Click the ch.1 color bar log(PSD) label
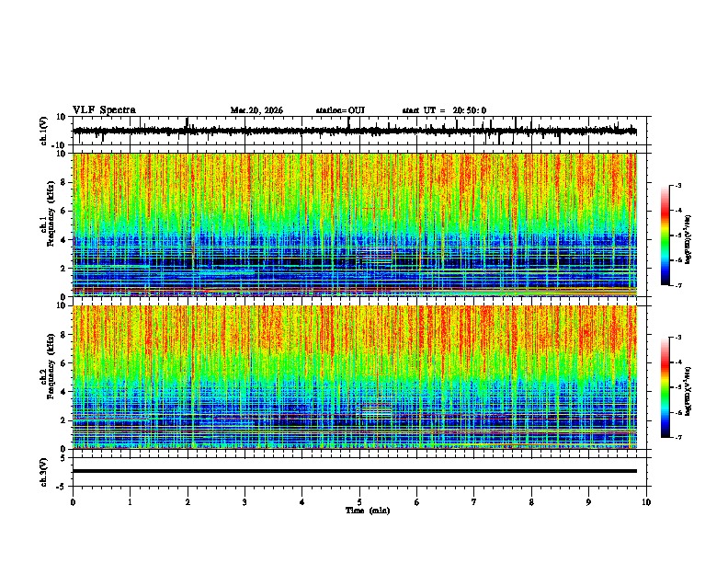This screenshot has width=728, height=563. click(x=688, y=239)
